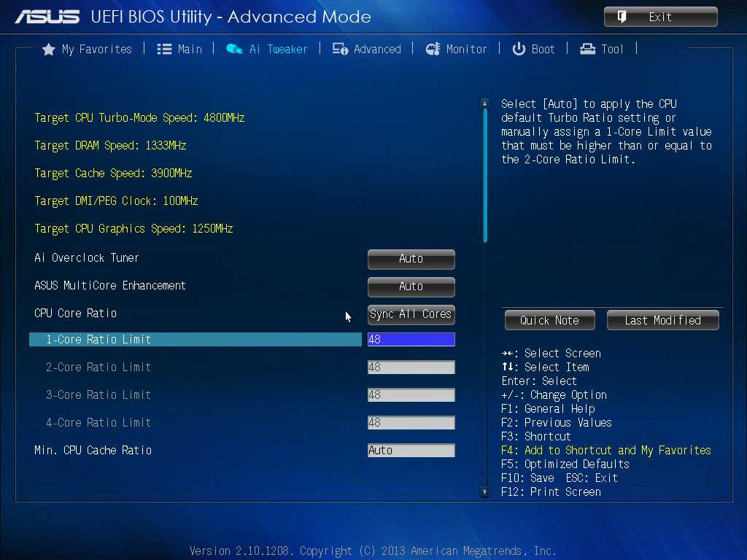Click the Quick Note button
Viewport: 747px width, 560px height.
coord(550,321)
